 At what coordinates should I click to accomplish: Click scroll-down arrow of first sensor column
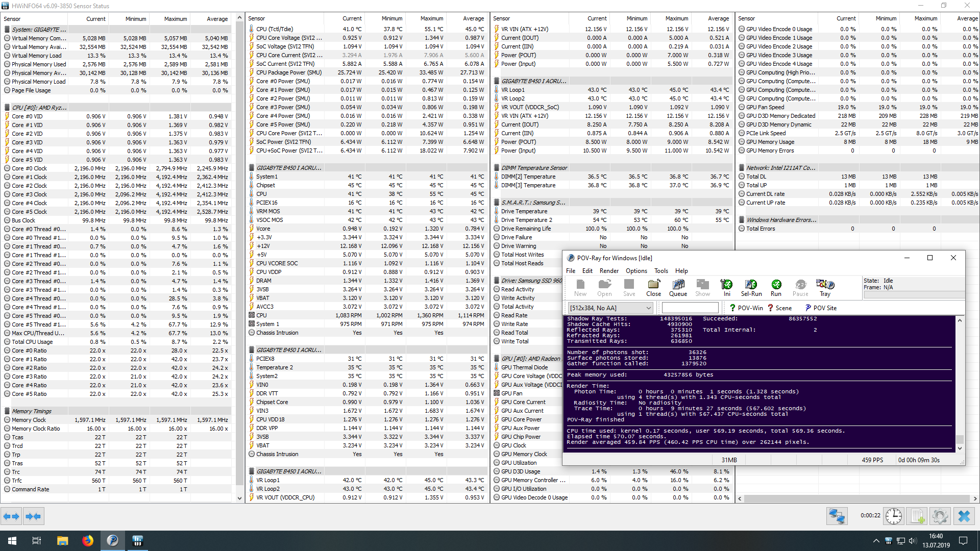point(239,498)
